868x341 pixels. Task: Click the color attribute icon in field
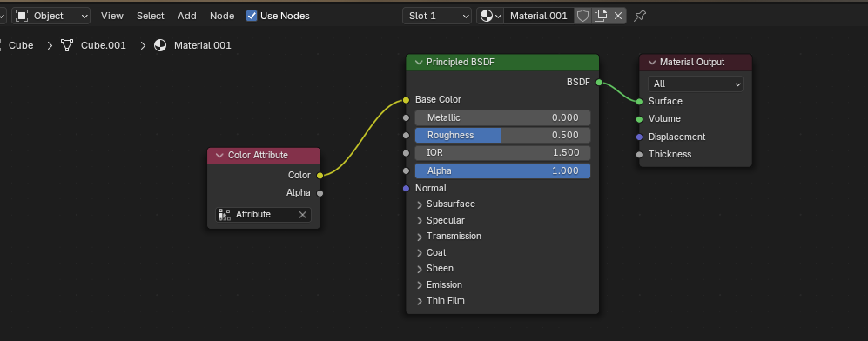[225, 215]
